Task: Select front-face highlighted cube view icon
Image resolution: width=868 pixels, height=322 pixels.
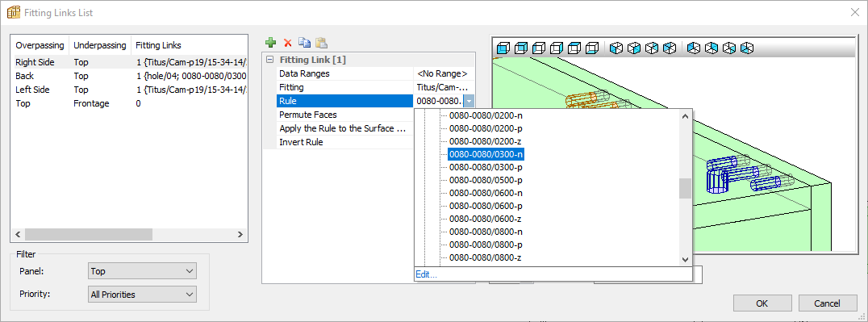Action: pos(503,48)
